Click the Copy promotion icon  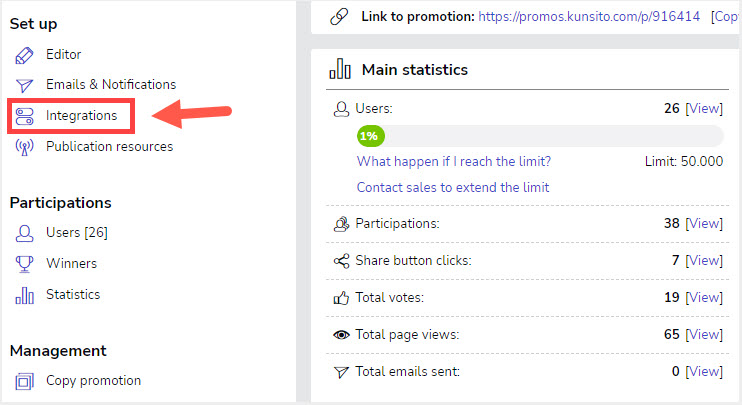pos(24,381)
